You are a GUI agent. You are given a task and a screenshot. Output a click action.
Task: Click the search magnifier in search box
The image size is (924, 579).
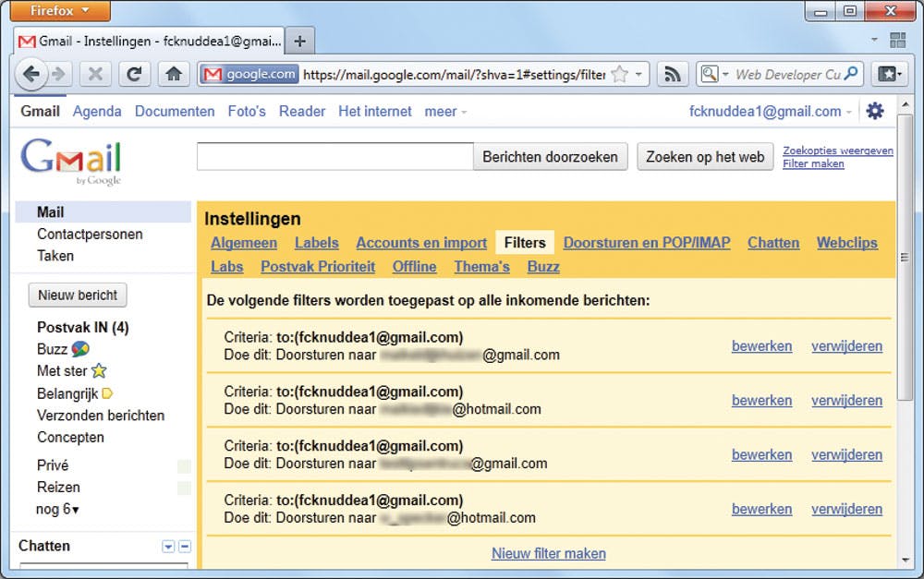point(851,74)
